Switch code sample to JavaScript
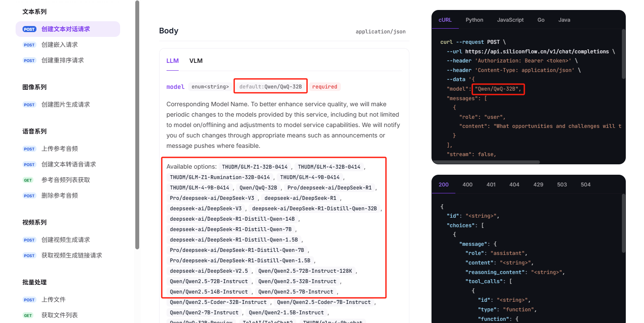 point(510,20)
